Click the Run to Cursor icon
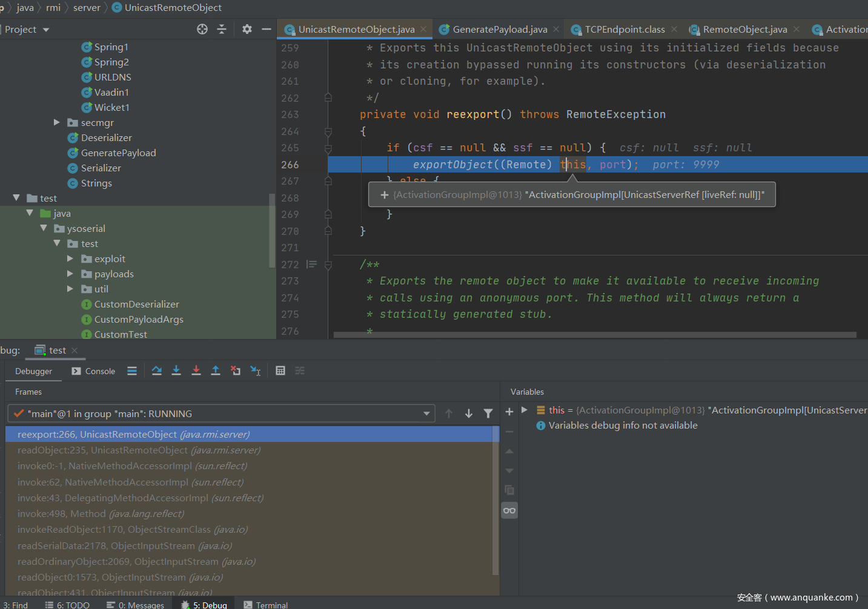The width and height of the screenshot is (868, 609). pos(256,371)
